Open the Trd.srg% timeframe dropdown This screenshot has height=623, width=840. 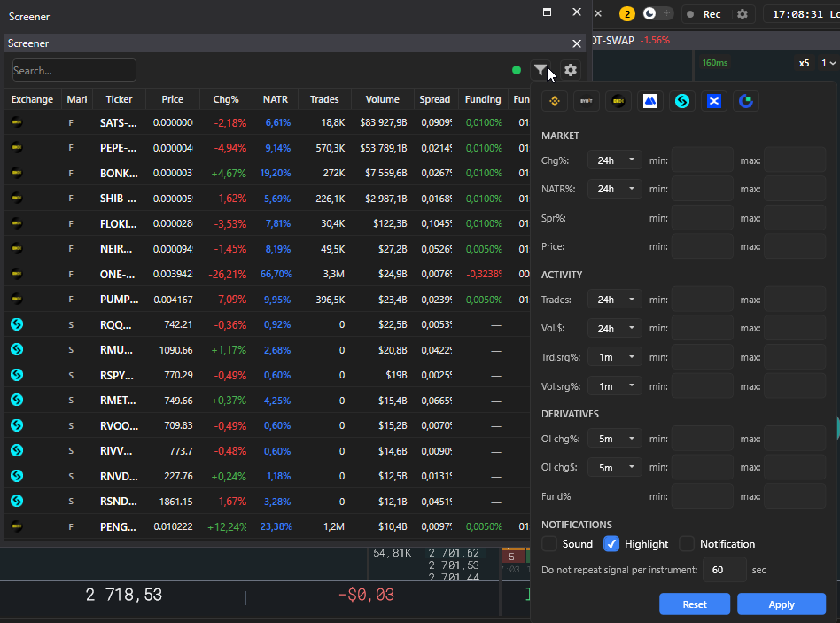click(614, 357)
